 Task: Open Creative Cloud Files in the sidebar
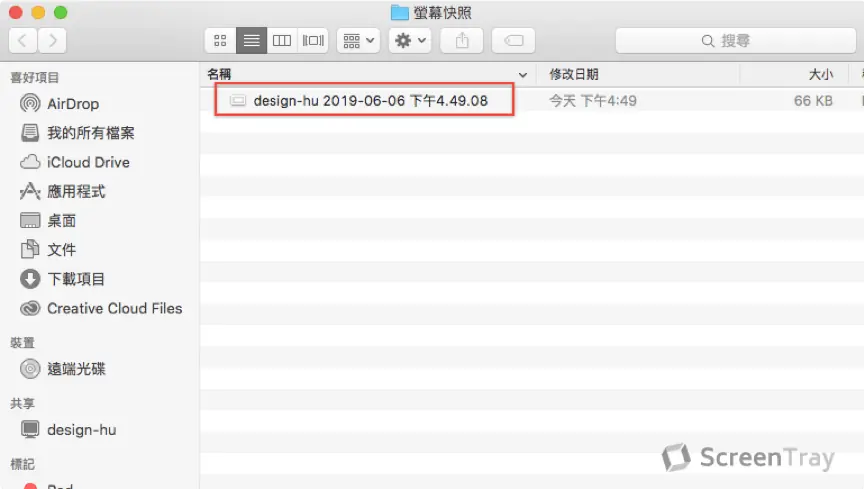(x=115, y=308)
